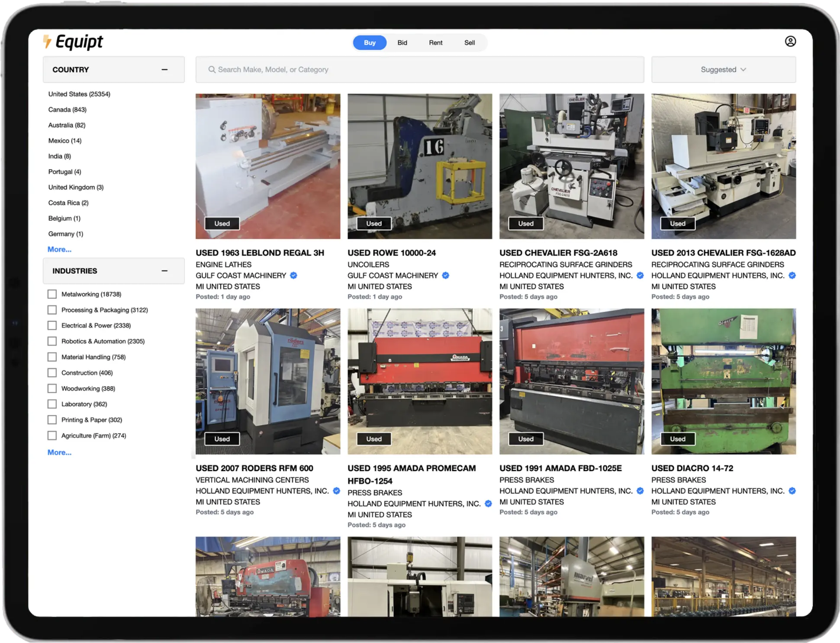This screenshot has width=840, height=643.
Task: Click the Equipt lightning logo
Action: coord(48,42)
